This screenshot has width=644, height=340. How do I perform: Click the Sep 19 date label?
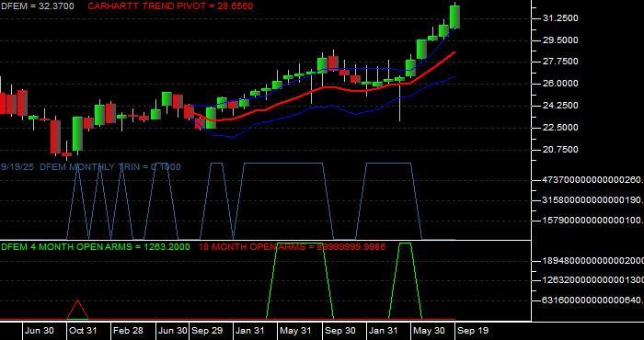tap(473, 331)
